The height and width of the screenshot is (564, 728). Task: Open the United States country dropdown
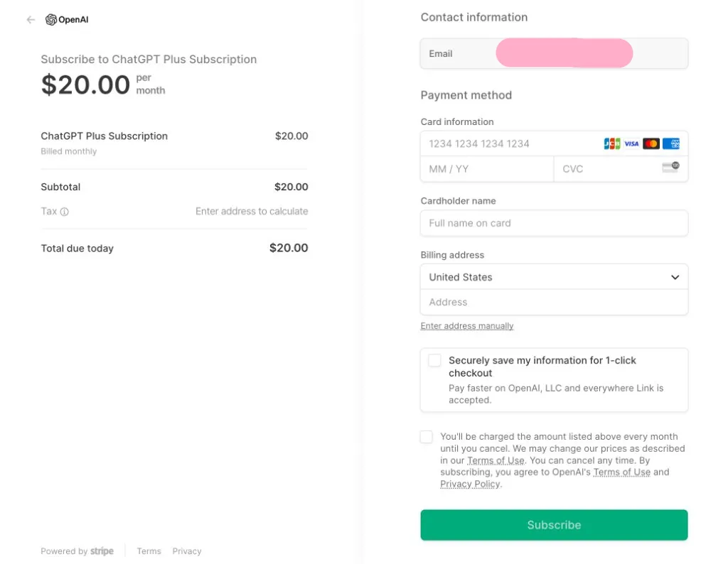(554, 277)
